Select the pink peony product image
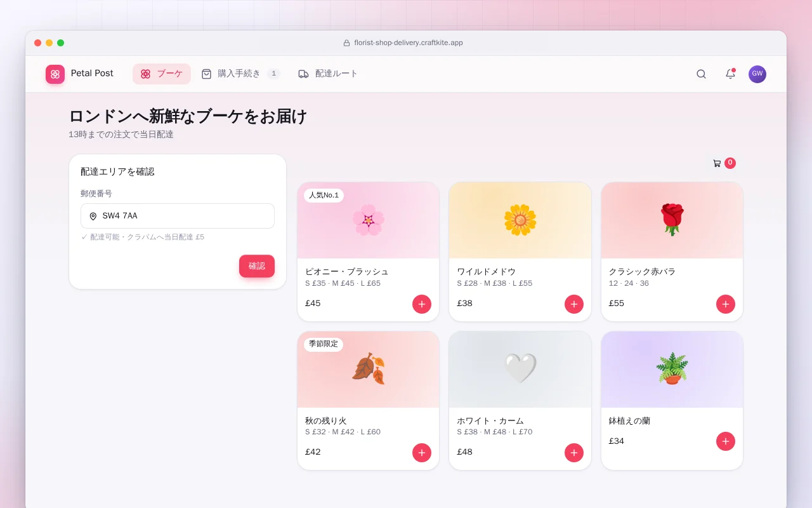 pos(368,220)
